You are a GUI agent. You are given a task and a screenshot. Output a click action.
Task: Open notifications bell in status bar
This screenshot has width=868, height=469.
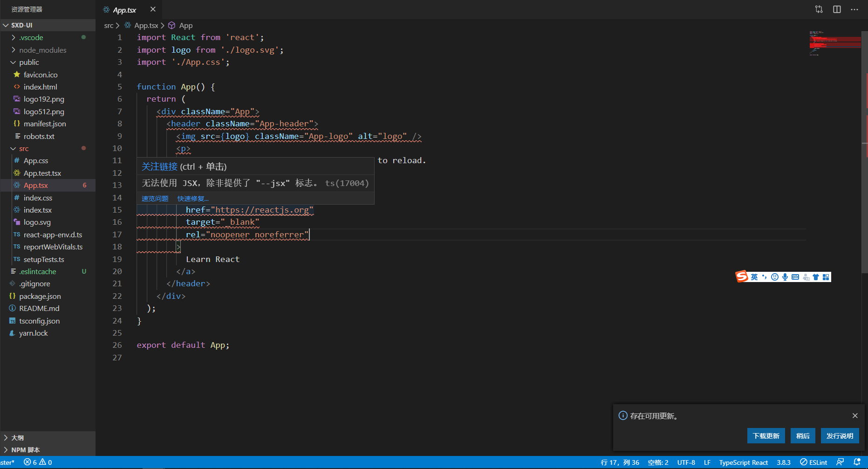coord(857,462)
